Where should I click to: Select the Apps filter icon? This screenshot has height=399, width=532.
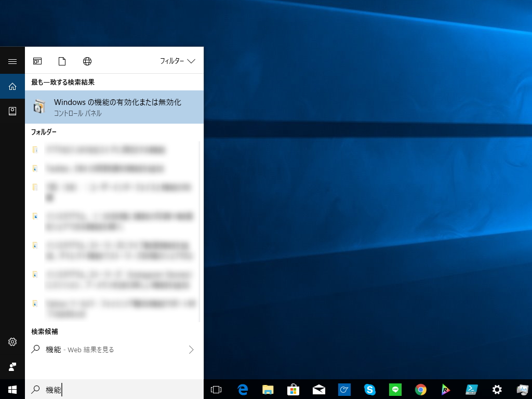(x=37, y=61)
